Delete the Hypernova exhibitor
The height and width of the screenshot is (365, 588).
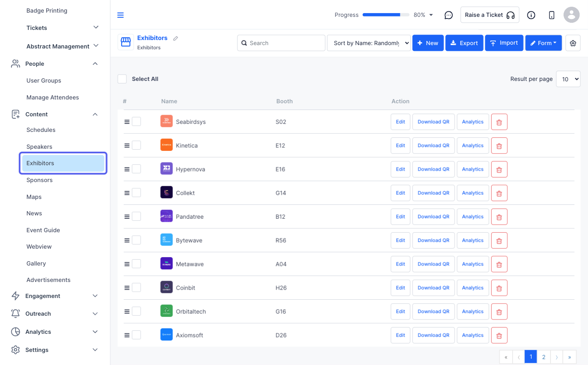click(499, 169)
